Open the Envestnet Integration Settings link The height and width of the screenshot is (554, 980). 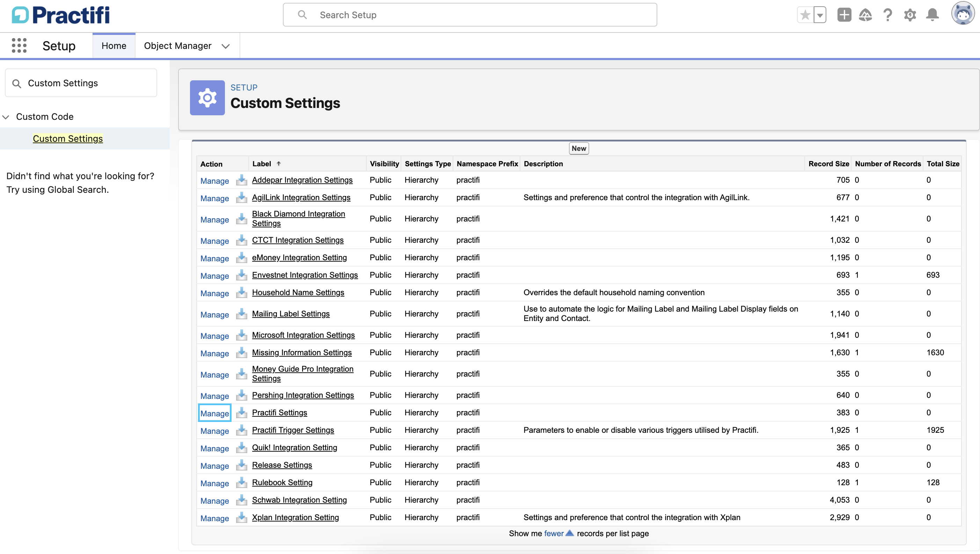pyautogui.click(x=305, y=275)
